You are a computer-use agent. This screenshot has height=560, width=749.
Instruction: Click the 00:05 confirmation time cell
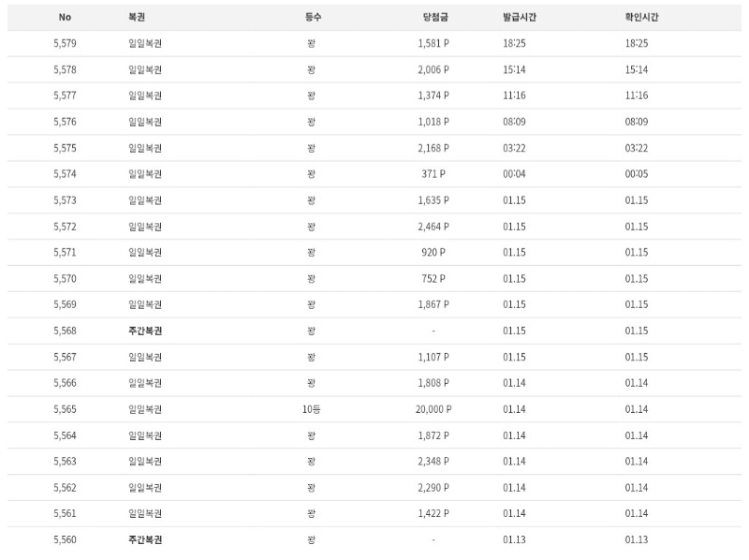pos(637,174)
